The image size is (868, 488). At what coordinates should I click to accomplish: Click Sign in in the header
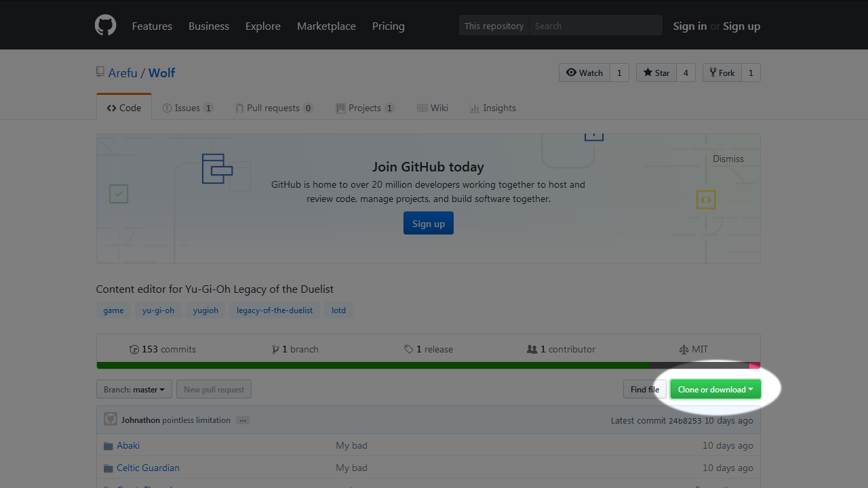(690, 26)
